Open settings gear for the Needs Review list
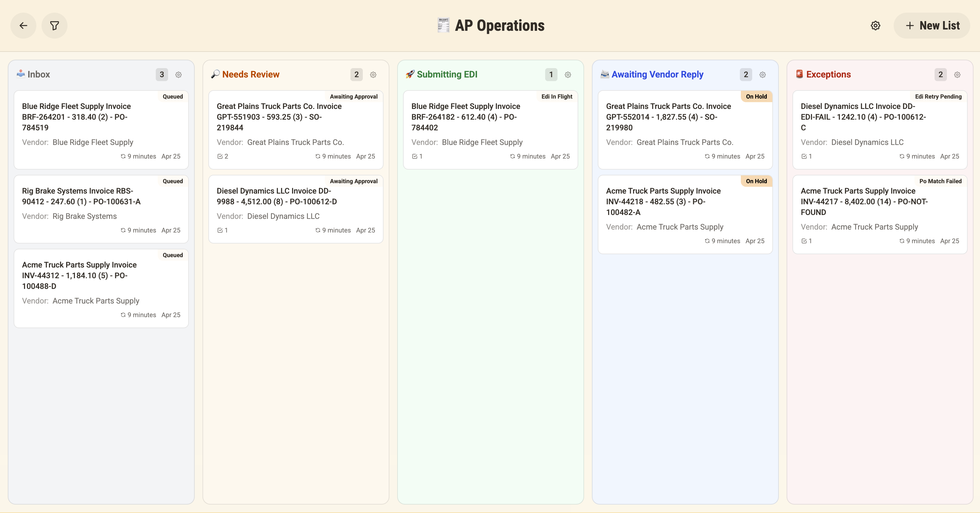 tap(373, 75)
